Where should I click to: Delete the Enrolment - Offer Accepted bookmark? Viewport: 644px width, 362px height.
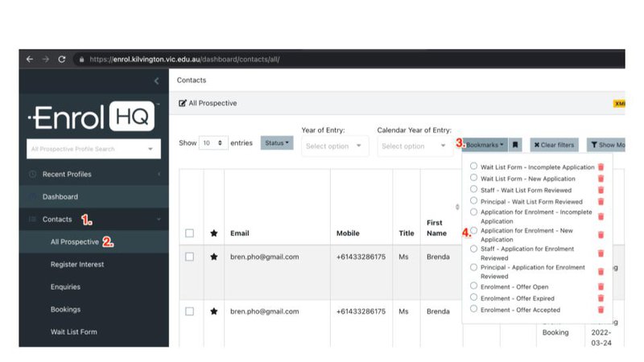coord(601,310)
